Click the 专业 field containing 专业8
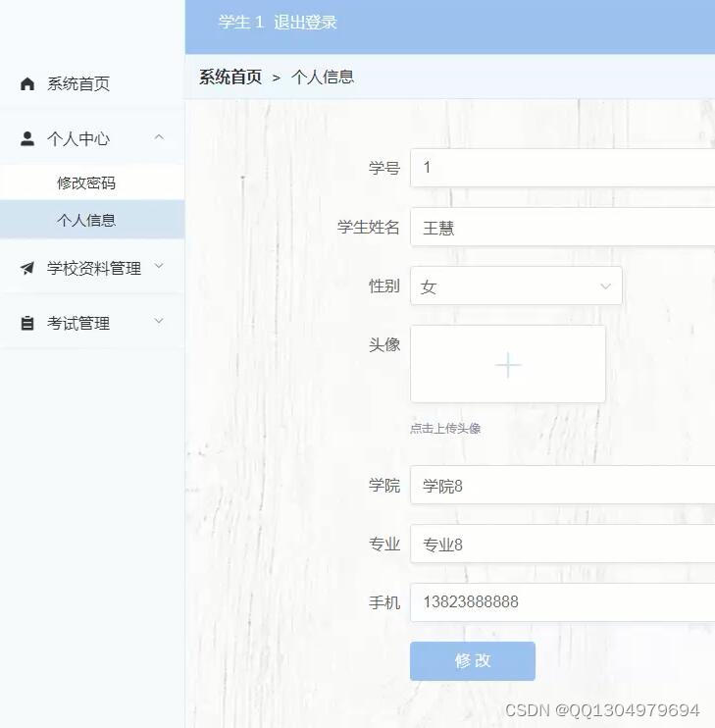Screen dimensions: 715x728 (564, 545)
